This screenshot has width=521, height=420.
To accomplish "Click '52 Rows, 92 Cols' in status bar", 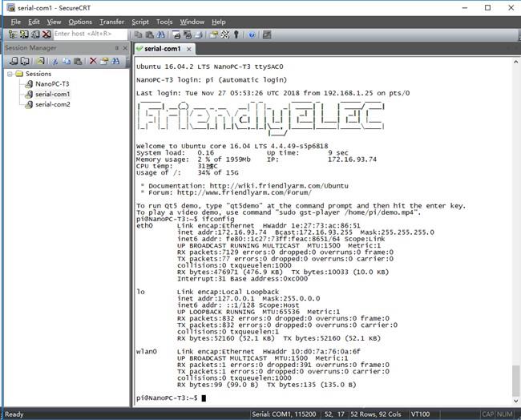I will tap(375, 414).
